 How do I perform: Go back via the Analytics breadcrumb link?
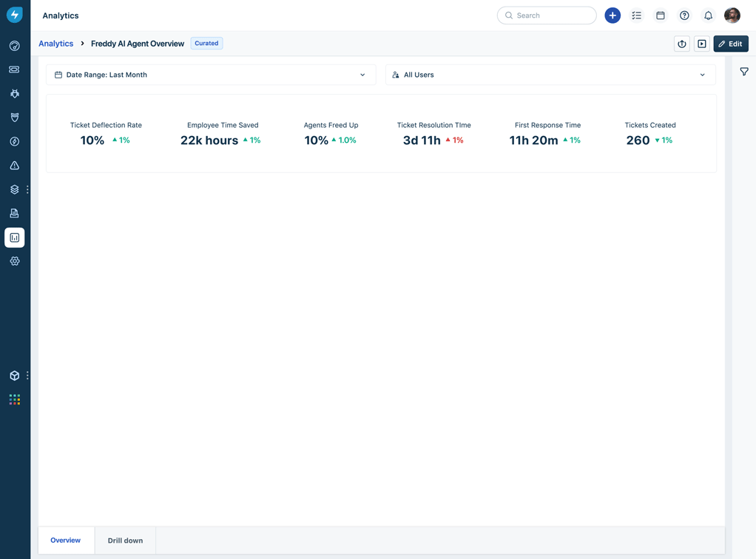point(55,44)
